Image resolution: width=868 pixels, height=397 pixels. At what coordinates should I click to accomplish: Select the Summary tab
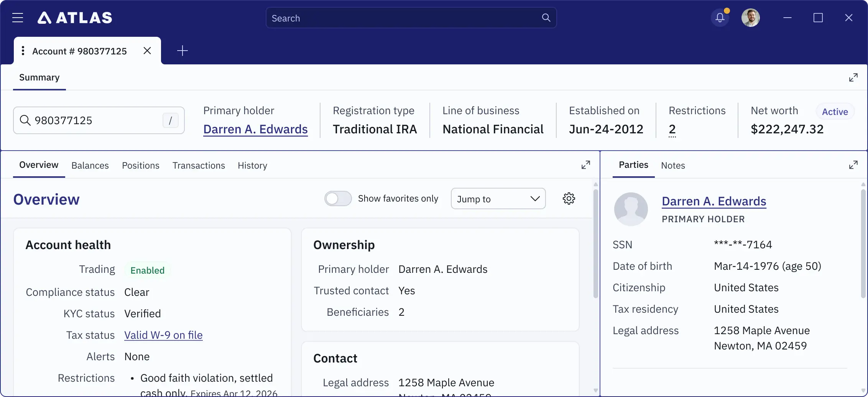coord(39,77)
